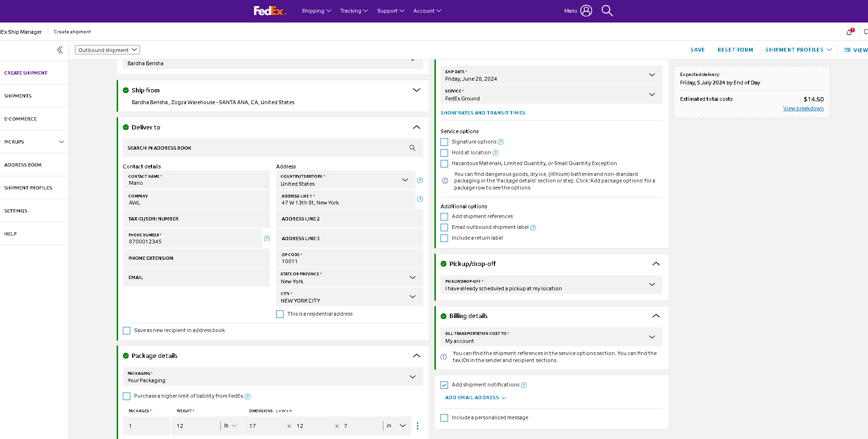Enable Add shipment references
The height and width of the screenshot is (439, 868).
(x=444, y=217)
